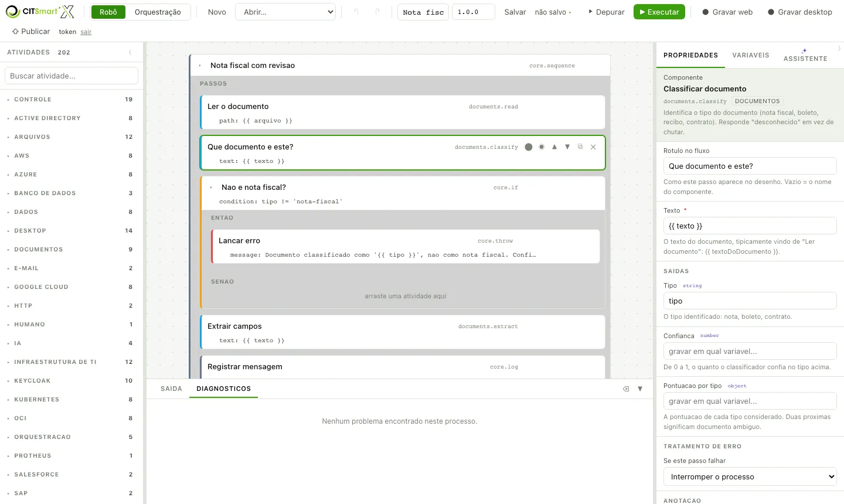Click the 'Rotulo no fluxo' input field
This screenshot has height=504, width=844.
coord(750,166)
